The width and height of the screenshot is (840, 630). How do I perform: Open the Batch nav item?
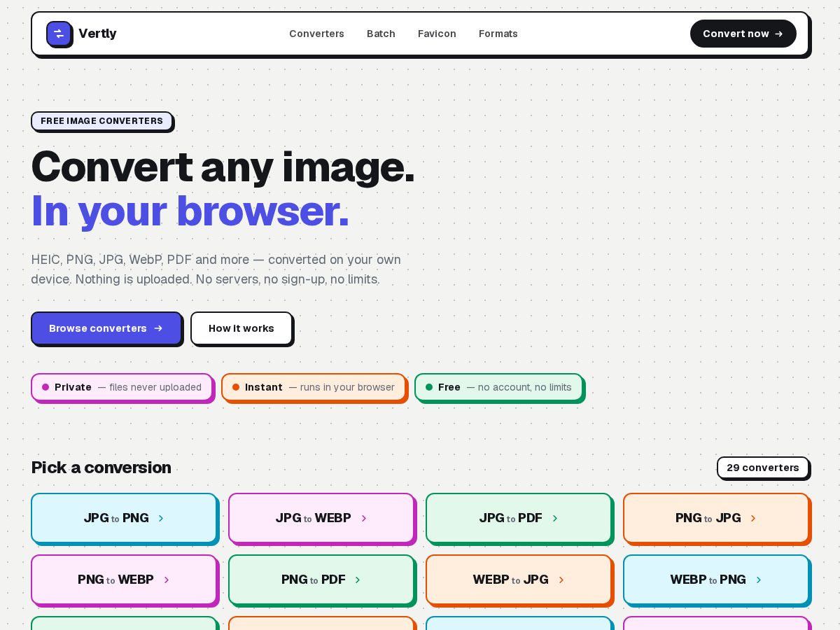click(381, 34)
